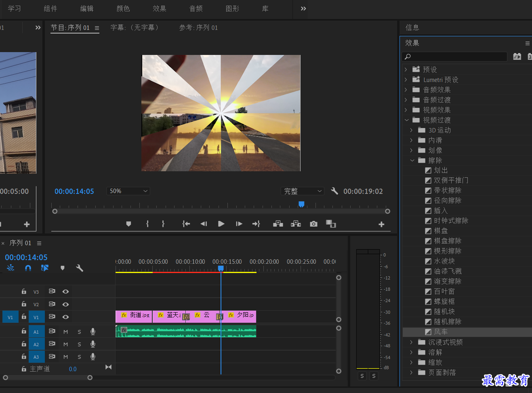
Task: Select the 百叶窗 transition effect
Action: click(x=444, y=292)
